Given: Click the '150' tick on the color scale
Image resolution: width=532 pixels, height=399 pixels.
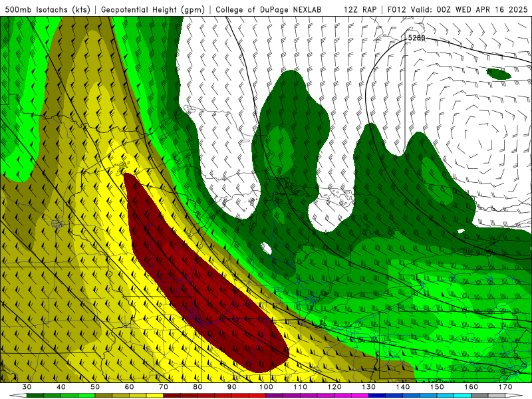Looking at the screenshot, I should [x=437, y=387].
